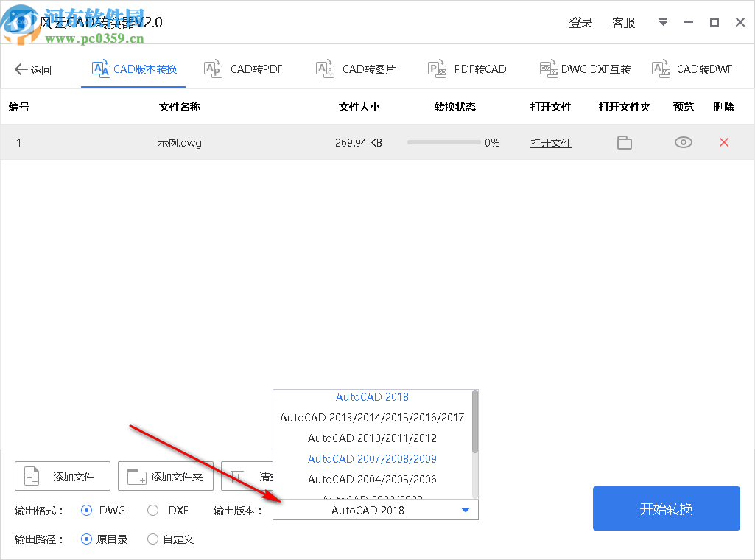
Task: Select AutoCAD 2010/2011/2012 from the list
Action: (372, 438)
